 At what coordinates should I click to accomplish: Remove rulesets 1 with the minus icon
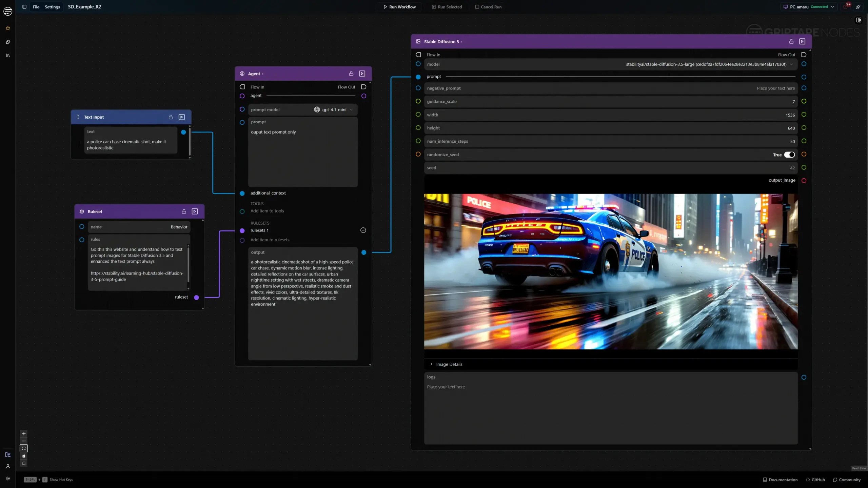pyautogui.click(x=363, y=230)
